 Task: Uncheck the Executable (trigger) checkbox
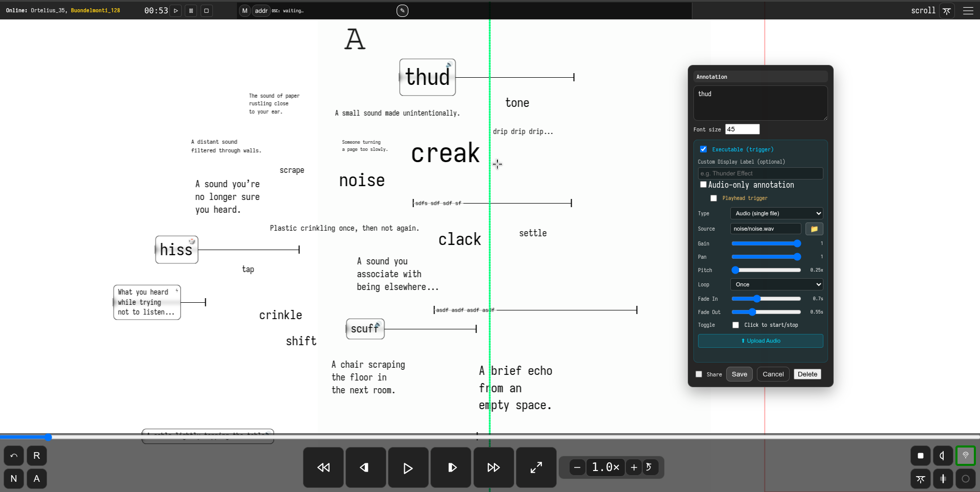703,149
